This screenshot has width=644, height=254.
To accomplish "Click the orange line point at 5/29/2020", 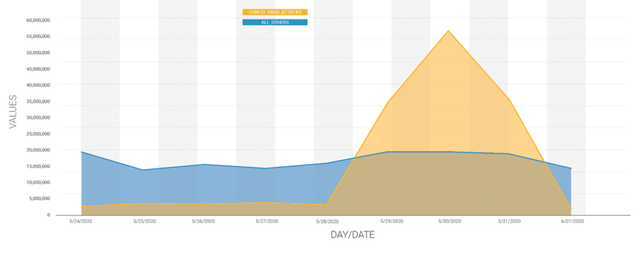I will pos(387,102).
